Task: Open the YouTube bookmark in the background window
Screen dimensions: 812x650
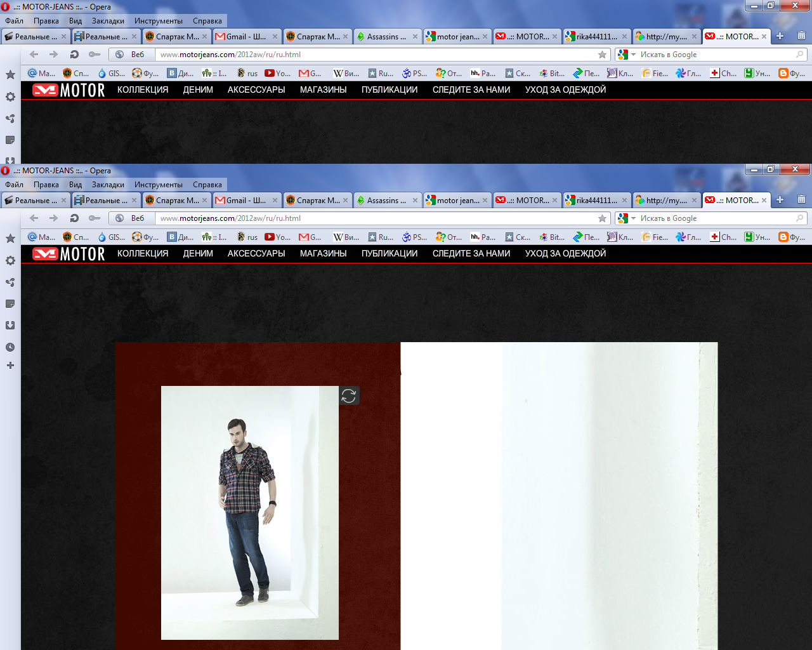Action: coord(278,73)
